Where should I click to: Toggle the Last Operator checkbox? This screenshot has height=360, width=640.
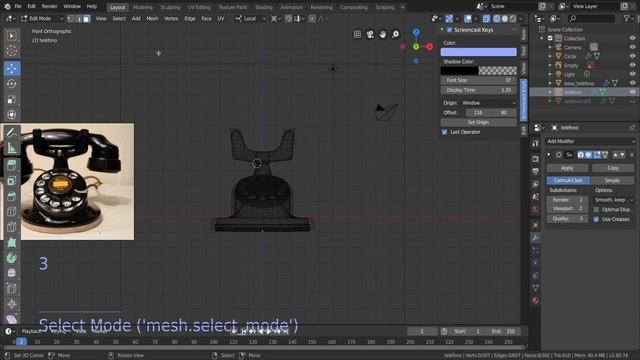[444, 132]
